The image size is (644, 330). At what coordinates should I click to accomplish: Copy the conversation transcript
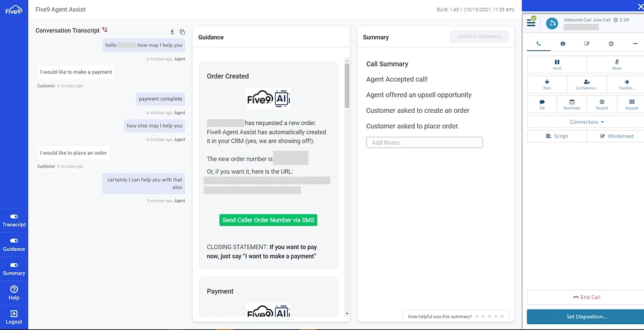[182, 32]
